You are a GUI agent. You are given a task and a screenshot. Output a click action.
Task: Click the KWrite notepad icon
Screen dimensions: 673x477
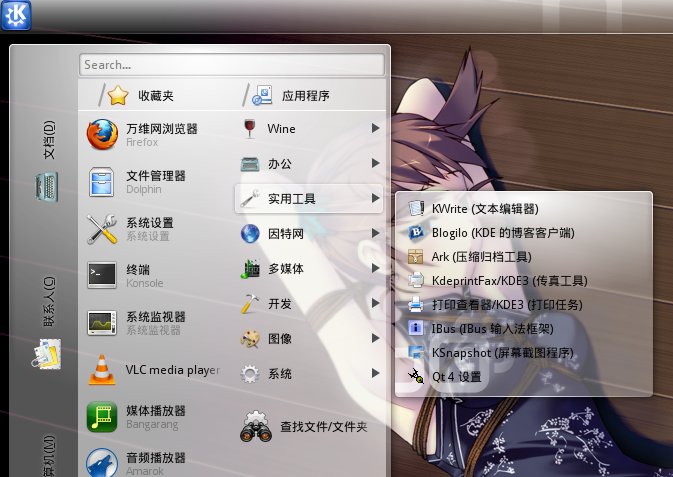(x=415, y=208)
